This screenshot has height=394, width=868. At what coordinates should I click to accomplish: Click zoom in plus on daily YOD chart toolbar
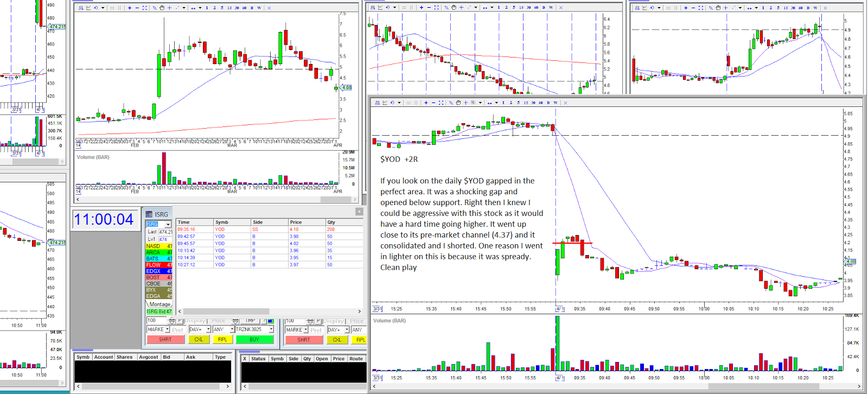(130, 8)
